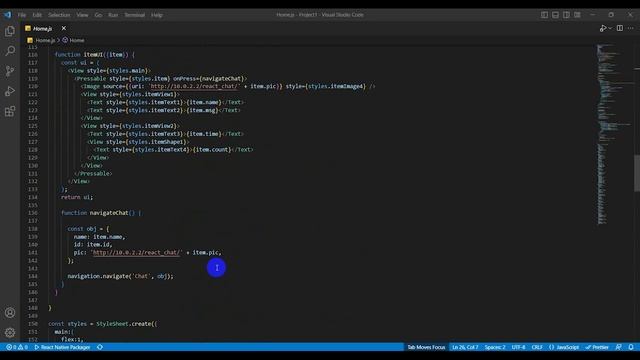
Task: Click the vertical scrollbar thumb
Action: 637,173
